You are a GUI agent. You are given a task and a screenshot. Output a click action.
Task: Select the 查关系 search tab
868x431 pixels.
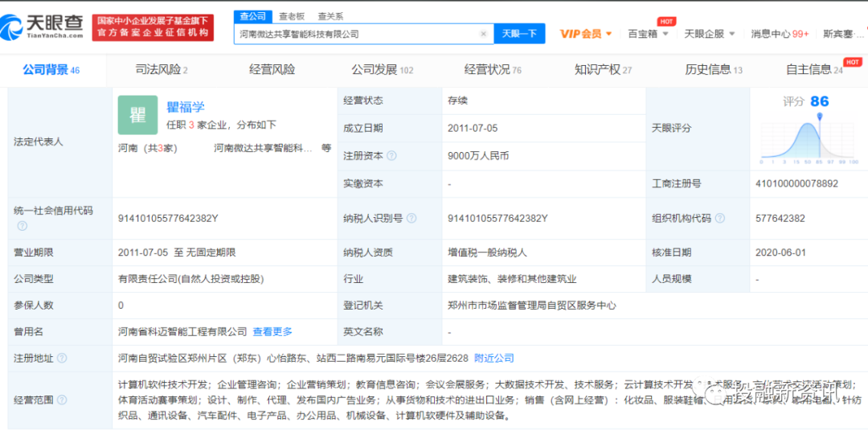point(330,16)
